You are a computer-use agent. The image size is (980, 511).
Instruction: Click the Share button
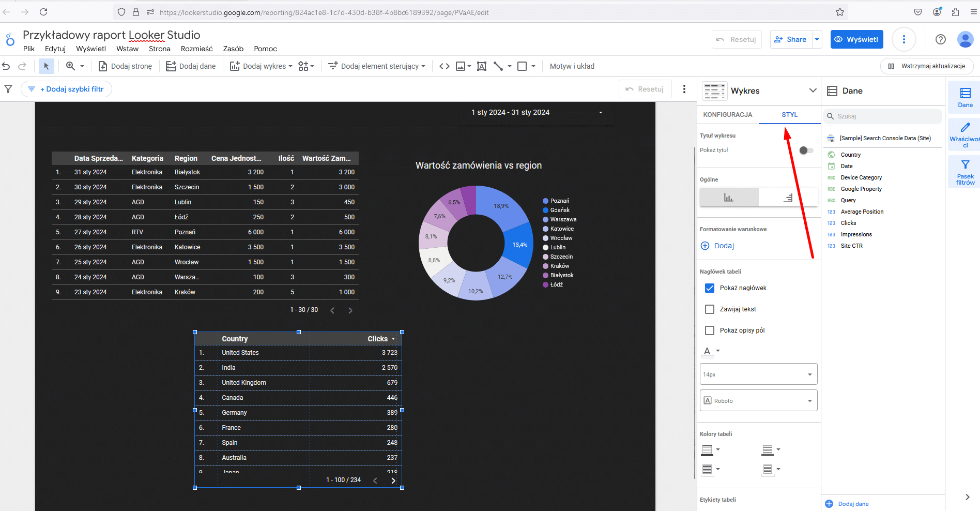791,39
